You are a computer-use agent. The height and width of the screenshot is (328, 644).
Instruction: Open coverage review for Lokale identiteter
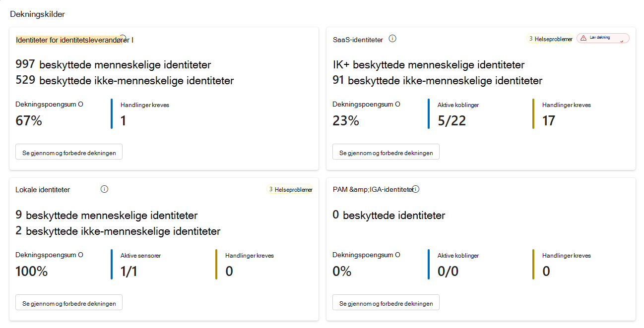coord(68,302)
